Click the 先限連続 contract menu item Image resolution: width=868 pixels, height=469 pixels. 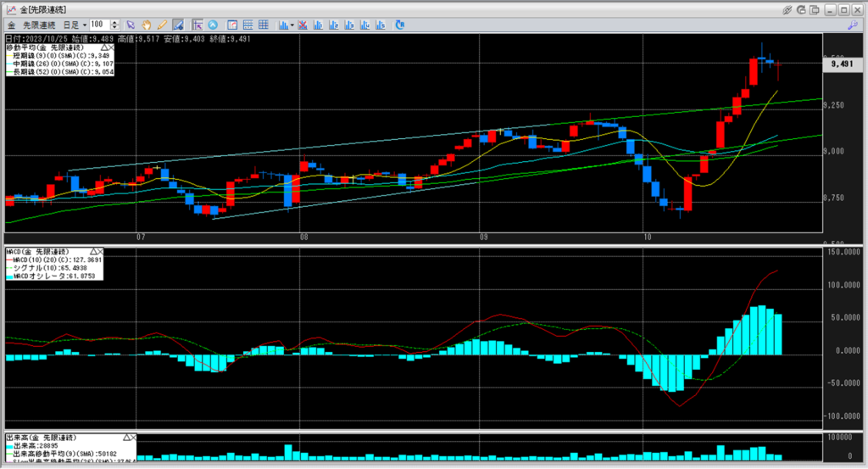[39, 25]
